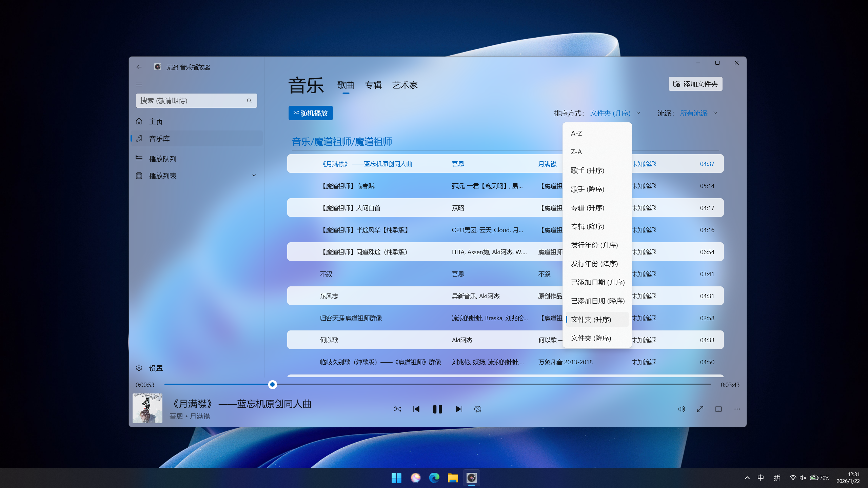Sort by 发行年份 (升序)

[597, 245]
